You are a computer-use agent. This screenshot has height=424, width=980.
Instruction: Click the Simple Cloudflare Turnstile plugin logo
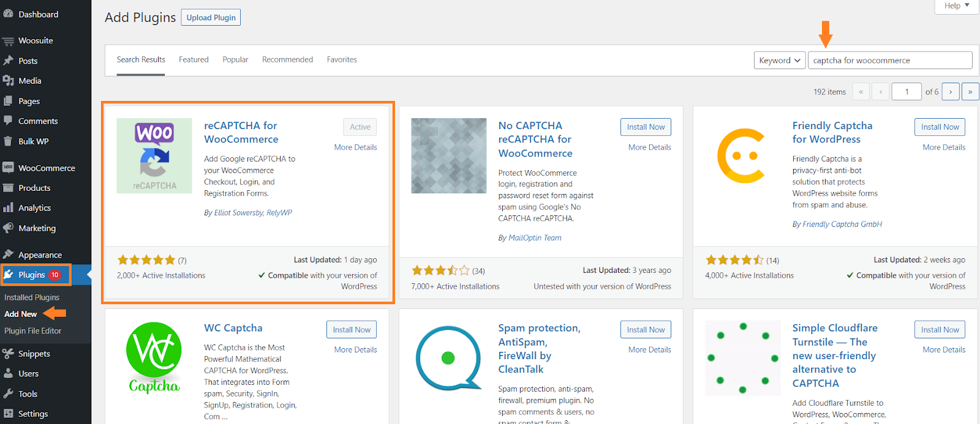tap(742, 358)
